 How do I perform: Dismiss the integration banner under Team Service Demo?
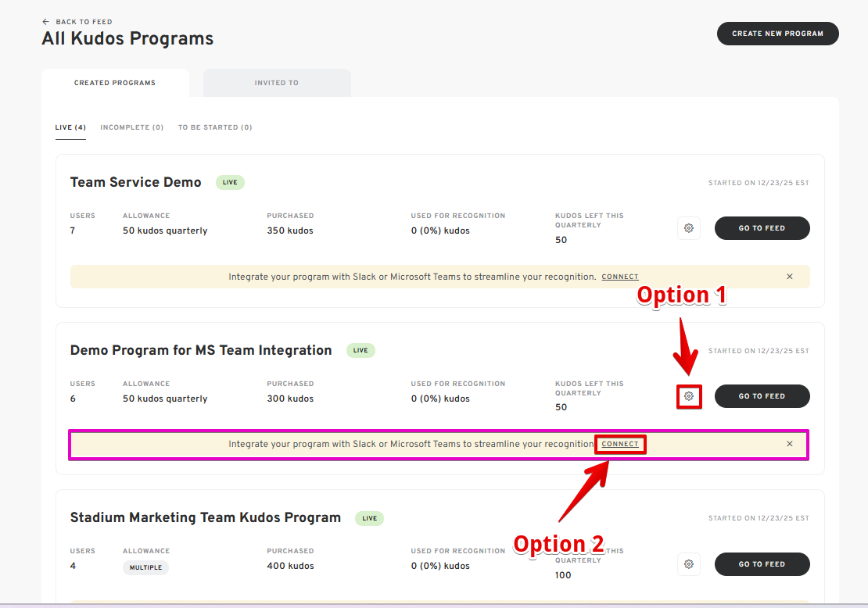[789, 277]
